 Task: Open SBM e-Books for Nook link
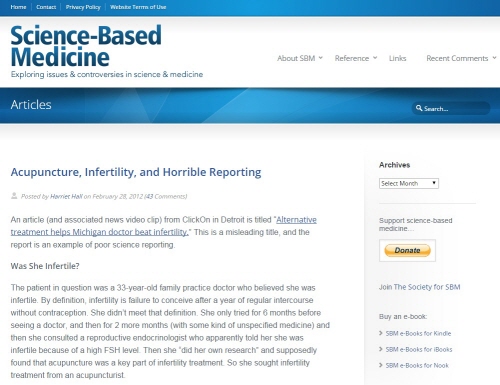pos(417,365)
